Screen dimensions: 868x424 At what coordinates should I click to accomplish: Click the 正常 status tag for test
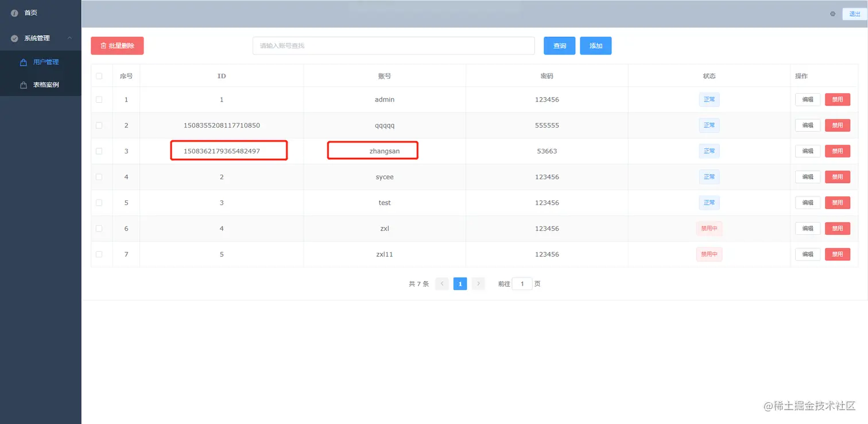click(x=710, y=203)
